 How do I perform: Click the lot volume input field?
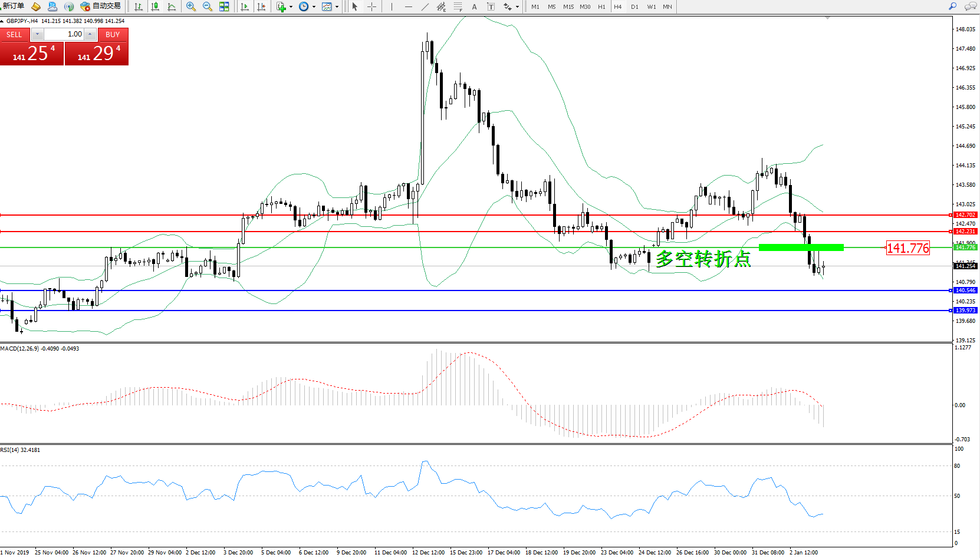(x=64, y=34)
